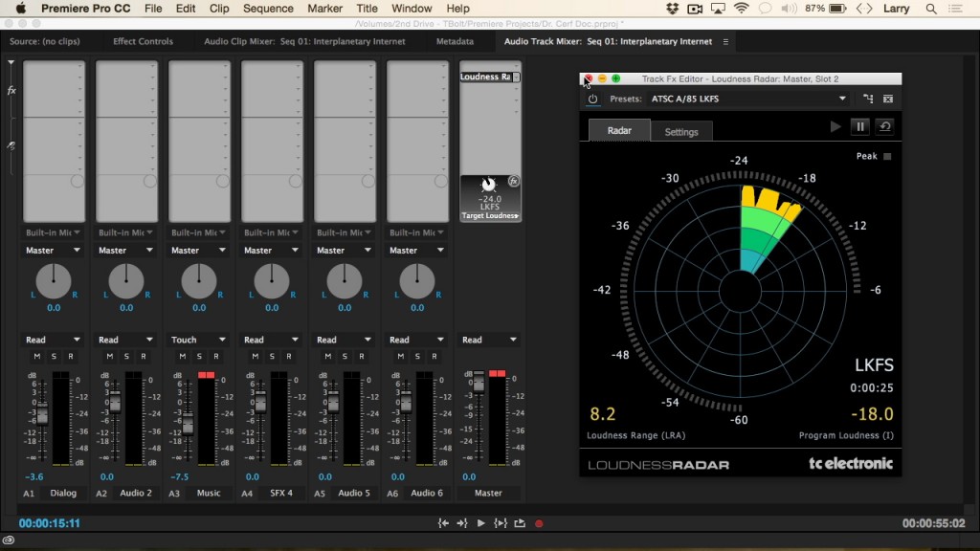Click the red Record button
The height and width of the screenshot is (551, 980).
click(539, 523)
